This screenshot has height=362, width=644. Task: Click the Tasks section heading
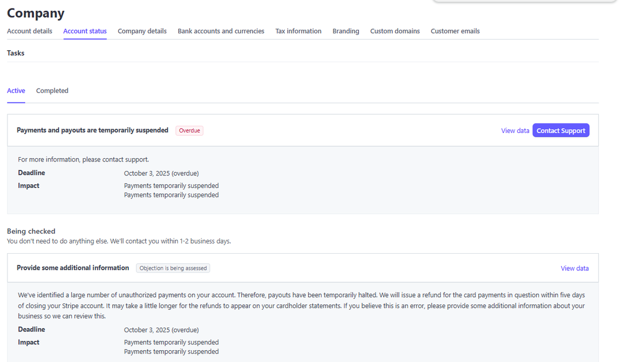[16, 53]
